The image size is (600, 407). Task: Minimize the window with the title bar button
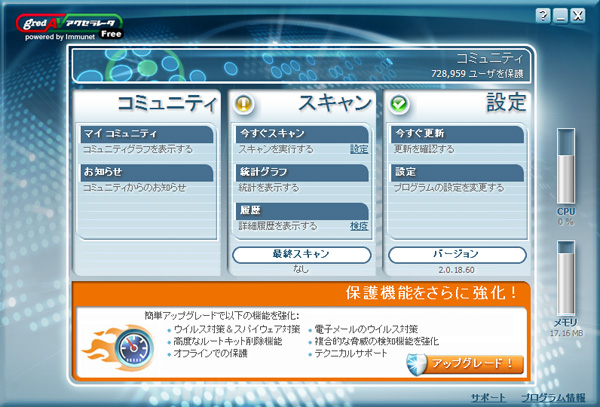coord(561,15)
